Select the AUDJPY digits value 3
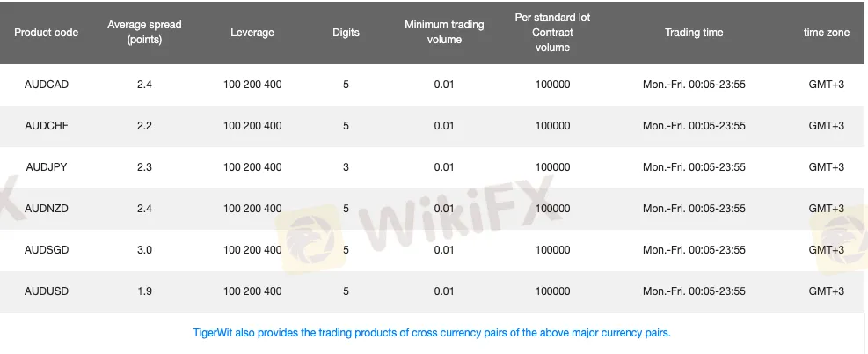This screenshot has height=354, width=868. click(x=346, y=166)
